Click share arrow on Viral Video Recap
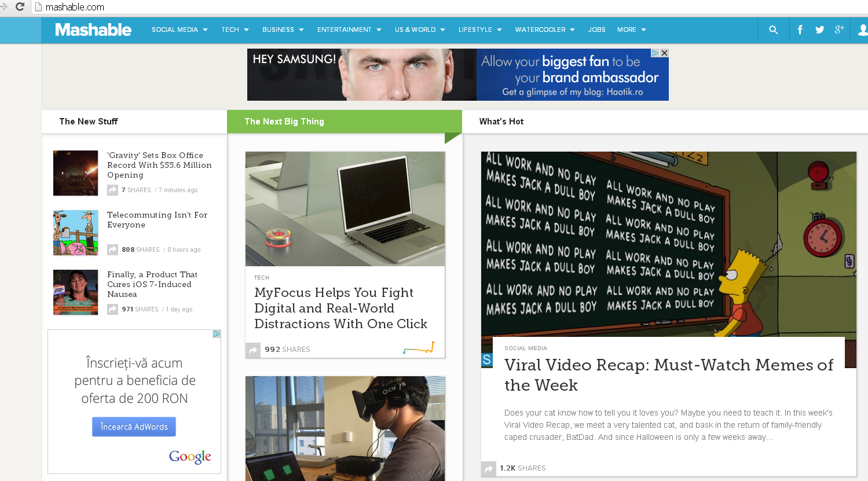868x481 pixels. click(x=489, y=468)
